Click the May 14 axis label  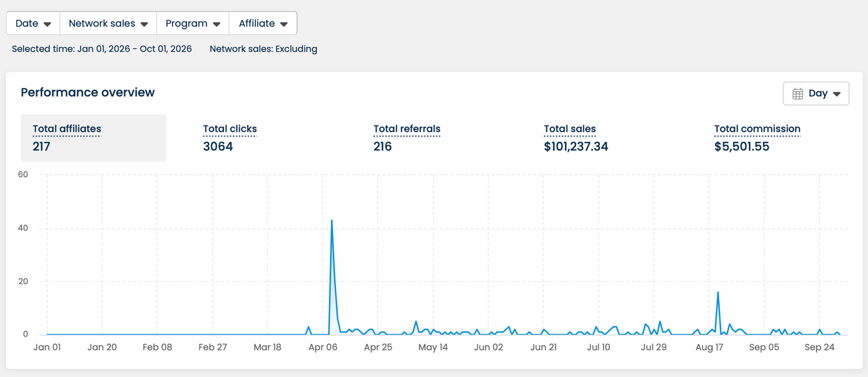pyautogui.click(x=433, y=347)
